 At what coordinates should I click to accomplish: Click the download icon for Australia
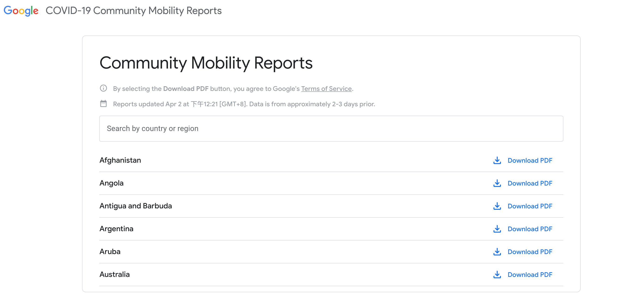point(497,275)
